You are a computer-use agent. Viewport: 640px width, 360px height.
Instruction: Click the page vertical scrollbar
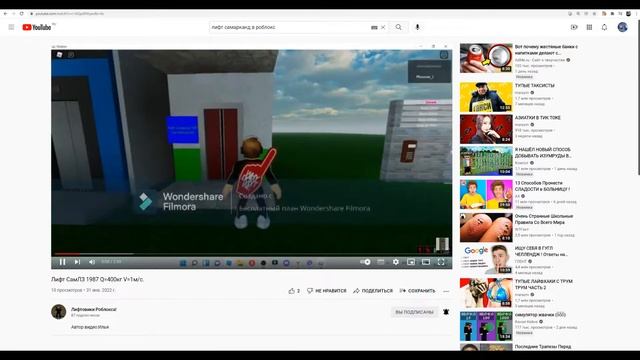(638, 98)
